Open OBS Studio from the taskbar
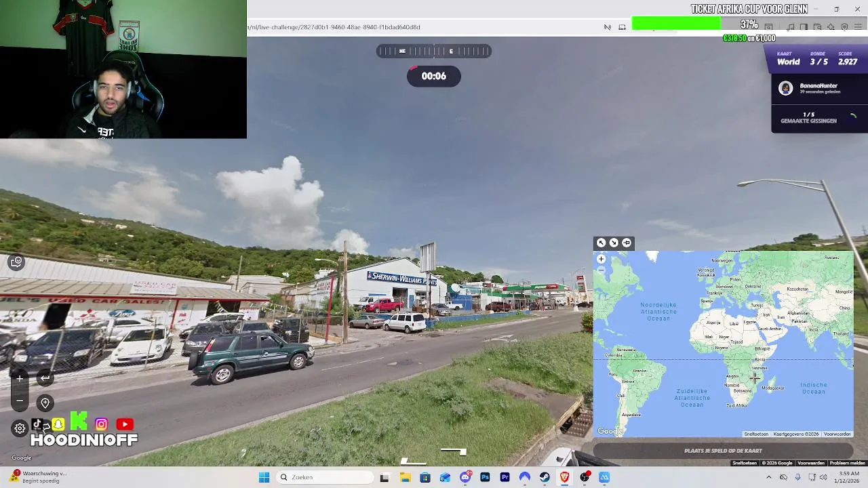This screenshot has width=868, height=488. pos(585,477)
